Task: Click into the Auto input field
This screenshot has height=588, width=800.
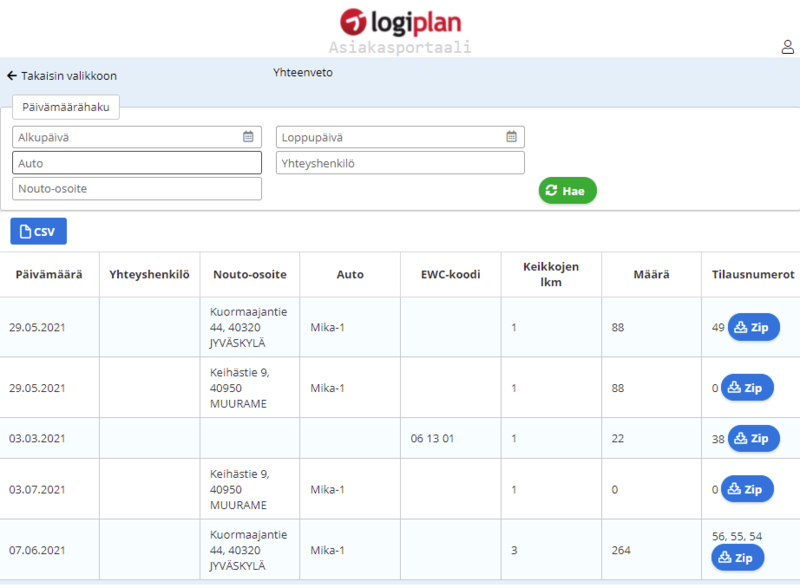Action: (137, 163)
